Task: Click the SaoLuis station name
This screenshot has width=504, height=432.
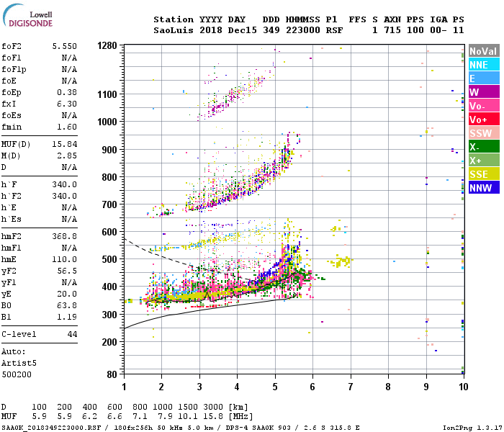Action: pos(174,30)
